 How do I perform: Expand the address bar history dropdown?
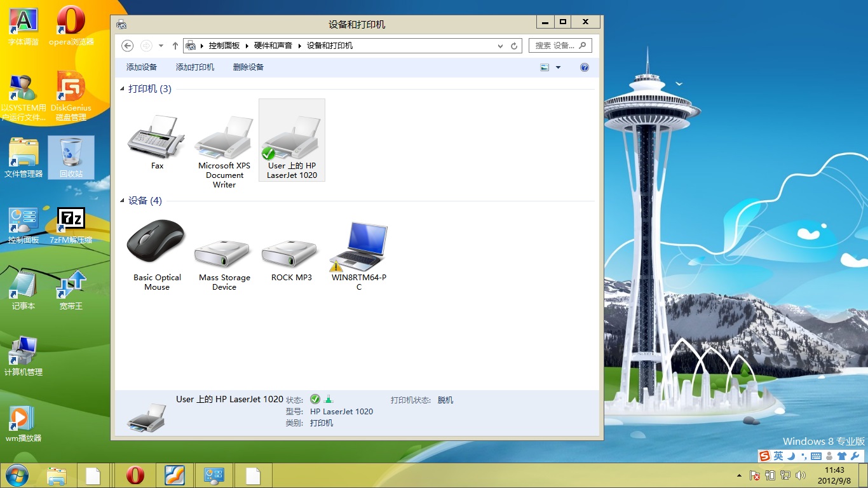[501, 46]
